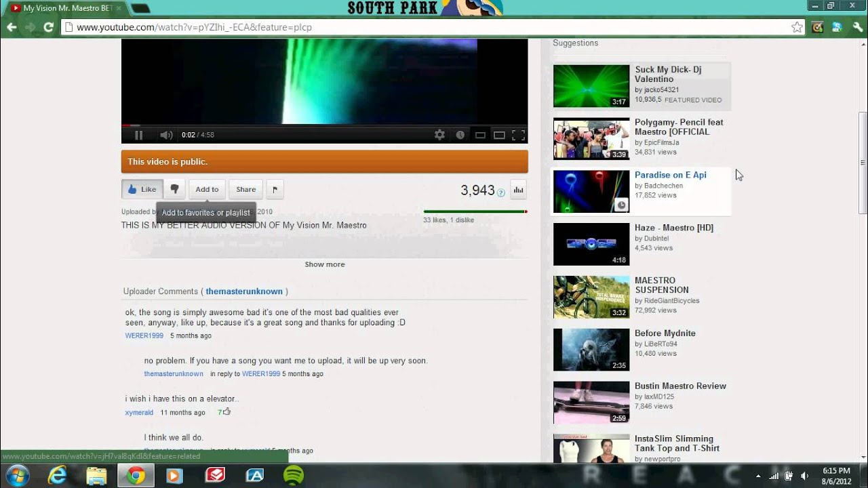Switch player to large size view
This screenshot has width=868, height=488.
click(499, 135)
